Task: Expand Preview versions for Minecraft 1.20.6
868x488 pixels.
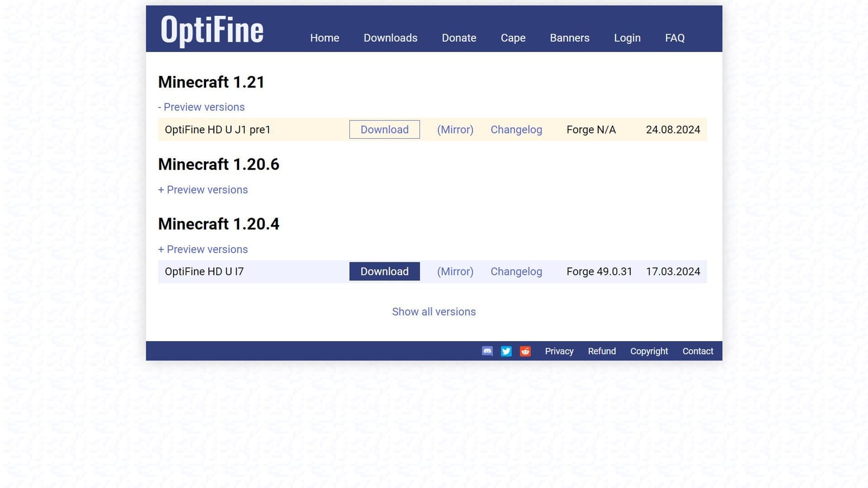Action: (x=203, y=189)
